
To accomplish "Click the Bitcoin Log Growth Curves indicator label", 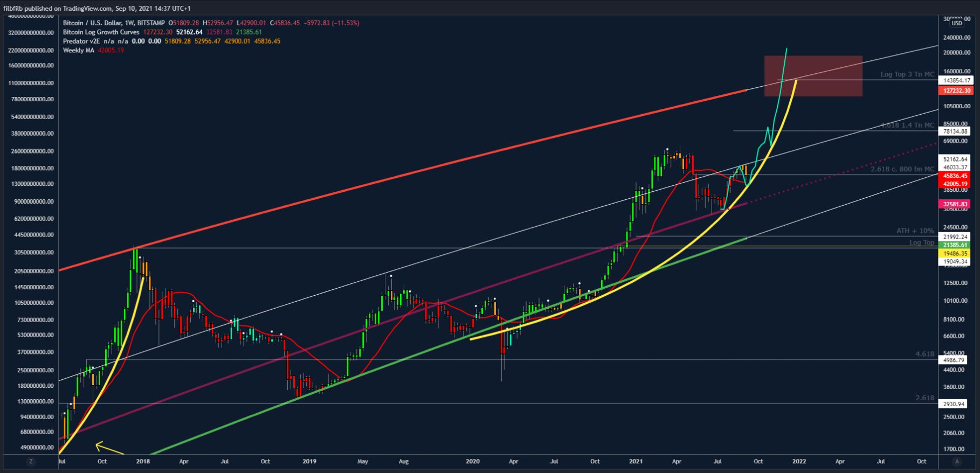I will (x=101, y=32).
